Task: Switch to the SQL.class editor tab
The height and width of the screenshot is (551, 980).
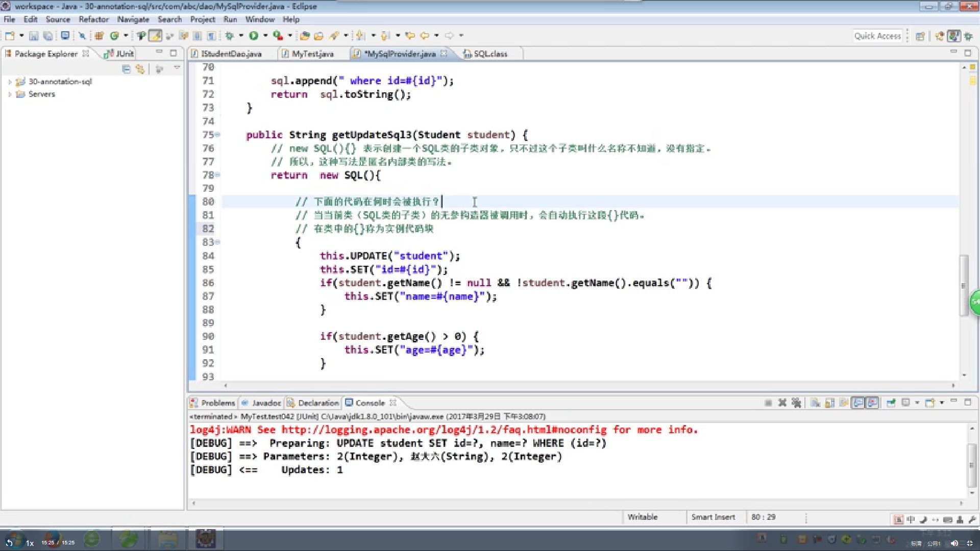Action: coord(490,54)
